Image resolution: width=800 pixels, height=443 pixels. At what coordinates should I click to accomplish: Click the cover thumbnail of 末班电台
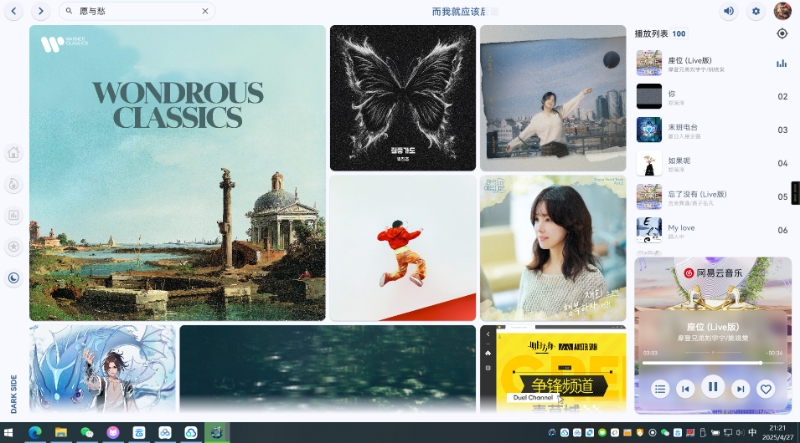(x=649, y=130)
